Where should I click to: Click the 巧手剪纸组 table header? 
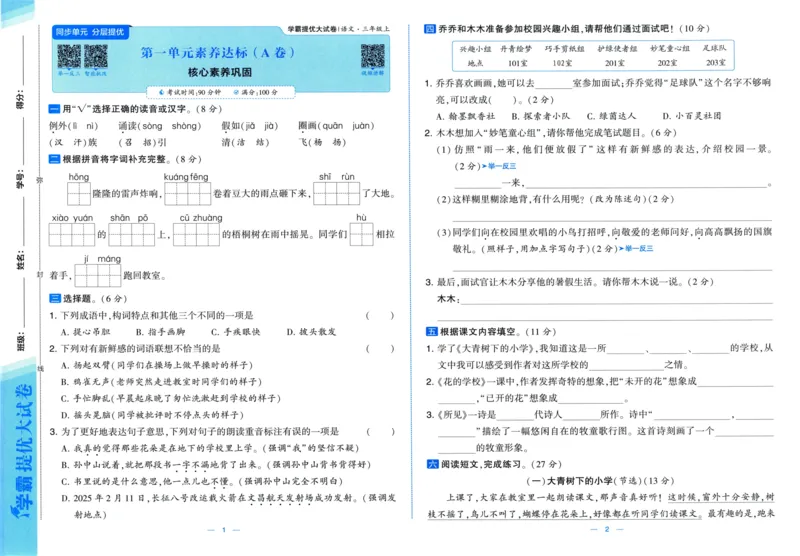tap(565, 49)
